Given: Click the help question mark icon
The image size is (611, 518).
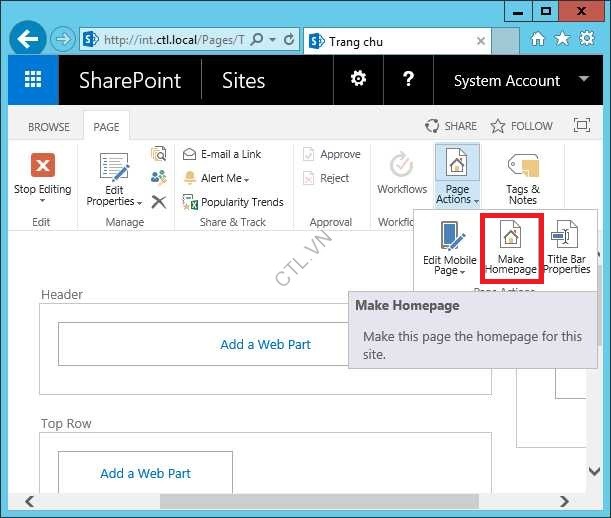Looking at the screenshot, I should [x=408, y=81].
